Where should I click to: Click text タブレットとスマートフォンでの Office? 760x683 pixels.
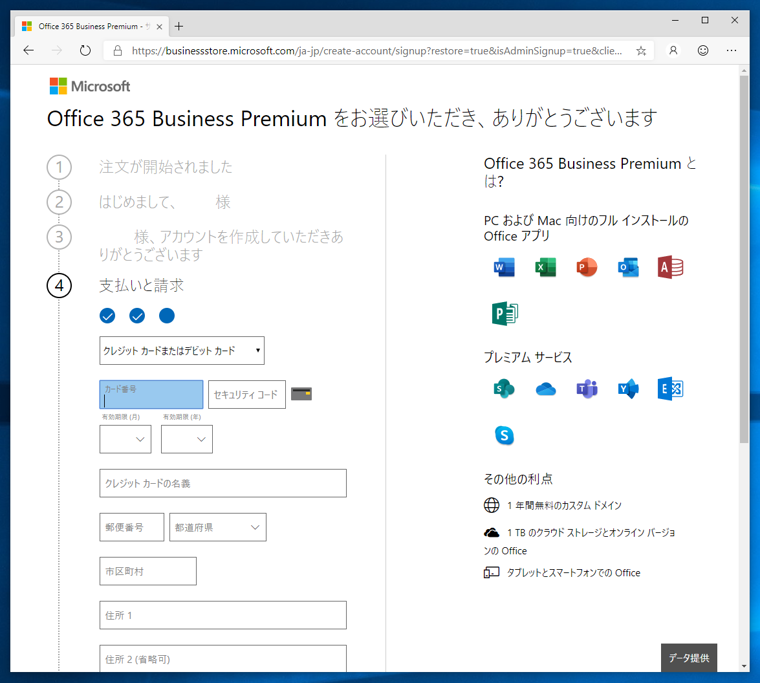573,573
